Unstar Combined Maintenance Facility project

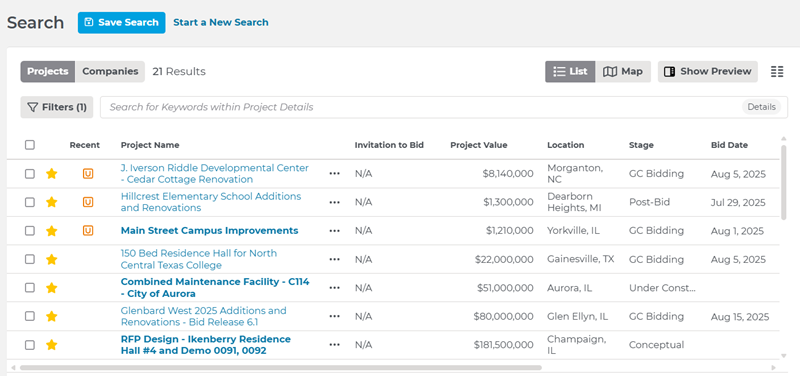click(51, 288)
